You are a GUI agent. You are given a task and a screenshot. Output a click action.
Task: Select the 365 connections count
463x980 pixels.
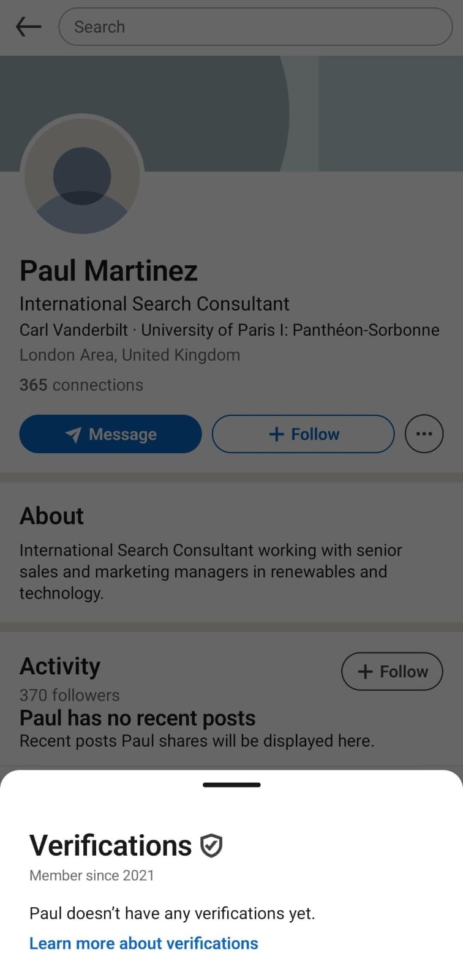[81, 385]
